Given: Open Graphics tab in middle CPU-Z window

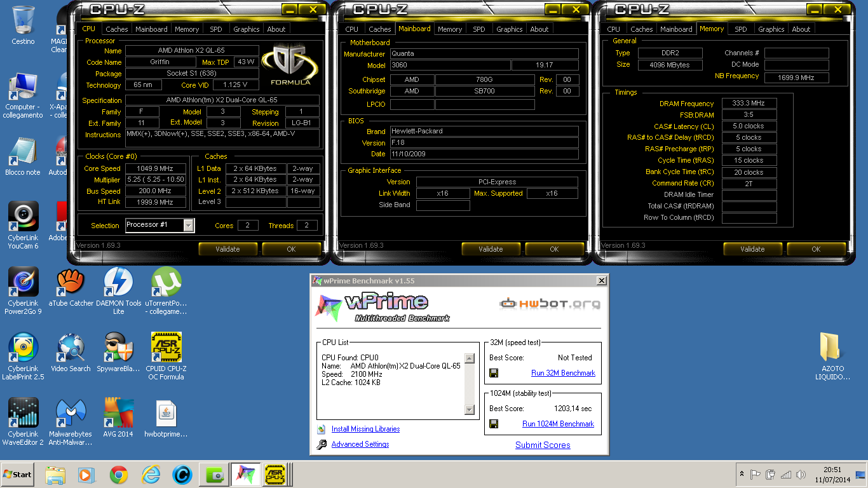Looking at the screenshot, I should click(510, 29).
